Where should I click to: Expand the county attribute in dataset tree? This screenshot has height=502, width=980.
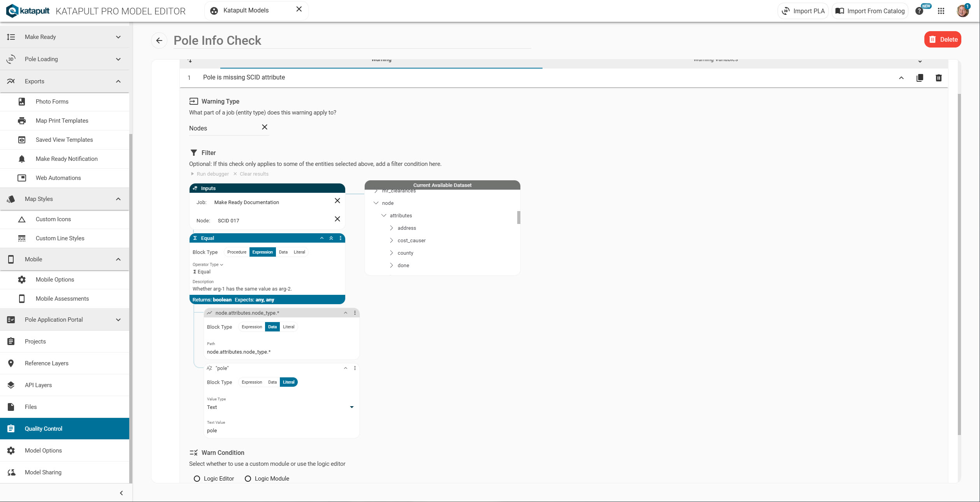pos(392,253)
